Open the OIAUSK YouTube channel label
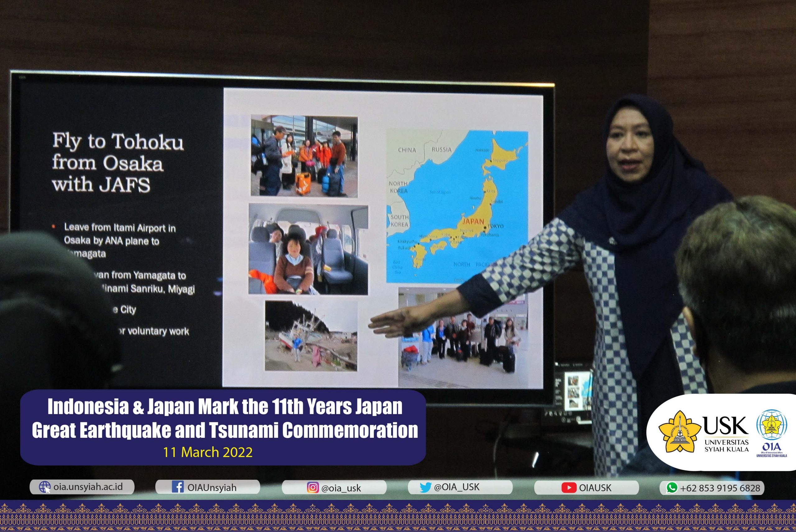The width and height of the screenshot is (796, 532). 595,488
